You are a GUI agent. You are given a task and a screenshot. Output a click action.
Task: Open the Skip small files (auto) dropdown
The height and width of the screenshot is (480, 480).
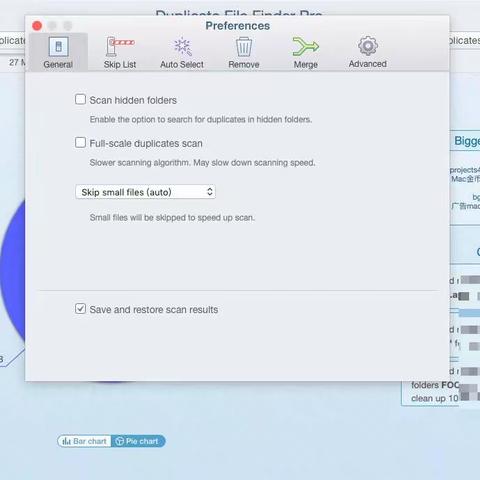(145, 192)
